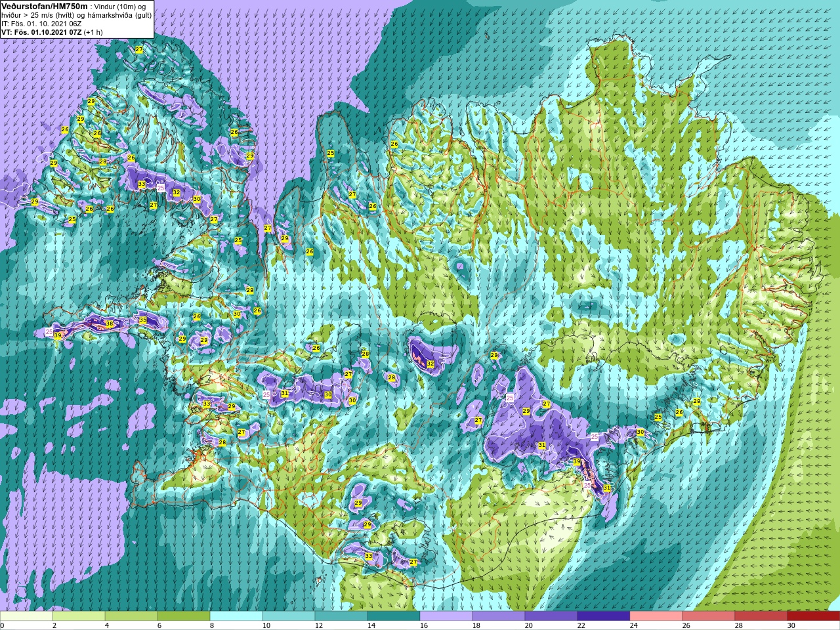Pick the light green 2–4 m/s scale swatch

(x=79, y=616)
